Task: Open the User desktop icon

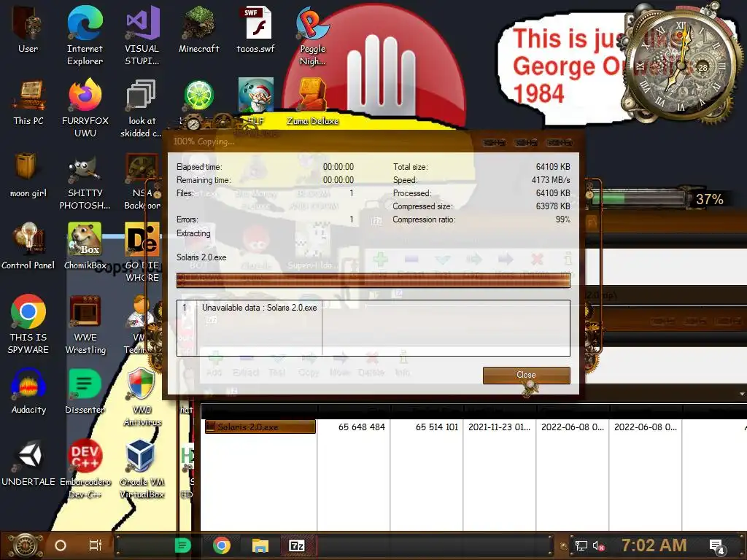Action: click(x=28, y=29)
